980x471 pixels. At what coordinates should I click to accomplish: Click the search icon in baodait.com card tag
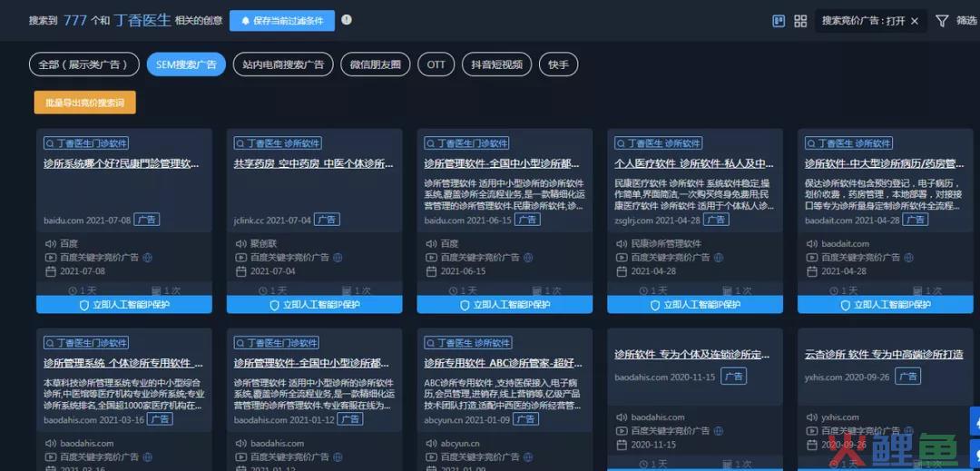tap(811, 143)
